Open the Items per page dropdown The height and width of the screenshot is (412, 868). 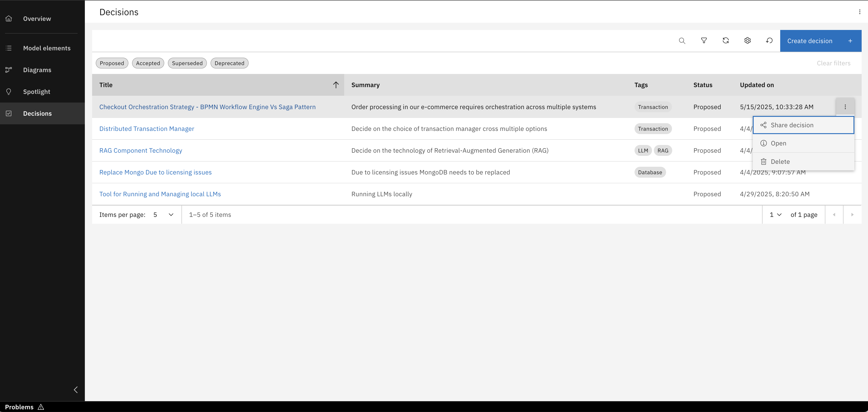[x=163, y=215]
